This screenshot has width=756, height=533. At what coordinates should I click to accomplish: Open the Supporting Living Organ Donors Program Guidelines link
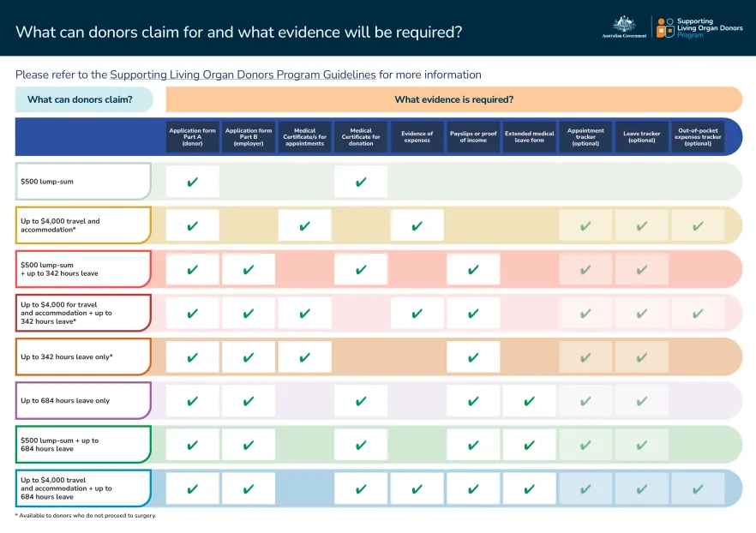[243, 75]
